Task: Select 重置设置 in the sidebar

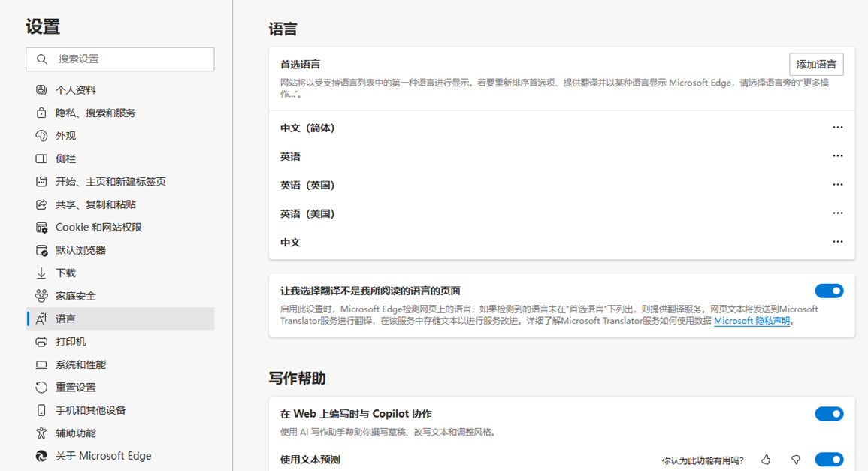Action: point(120,388)
